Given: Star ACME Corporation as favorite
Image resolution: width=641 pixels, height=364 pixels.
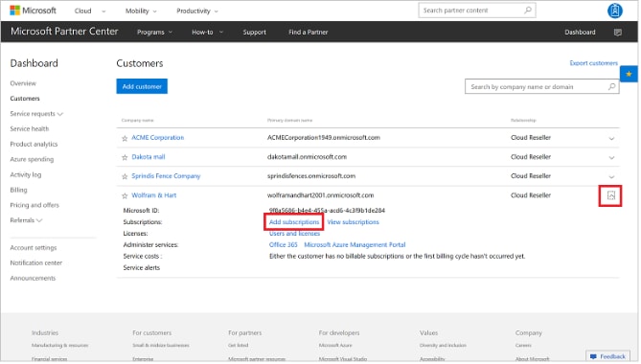Looking at the screenshot, I should [x=126, y=139].
